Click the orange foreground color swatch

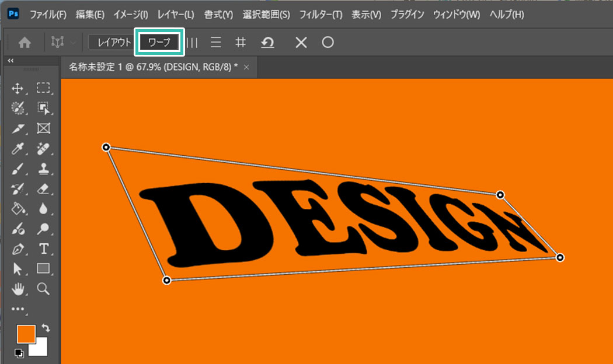tap(26, 334)
